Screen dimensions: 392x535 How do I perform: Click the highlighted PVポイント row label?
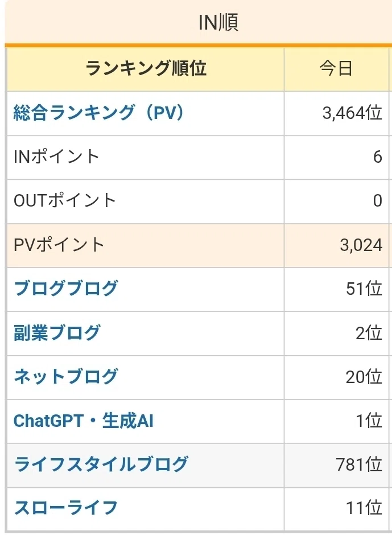(59, 245)
